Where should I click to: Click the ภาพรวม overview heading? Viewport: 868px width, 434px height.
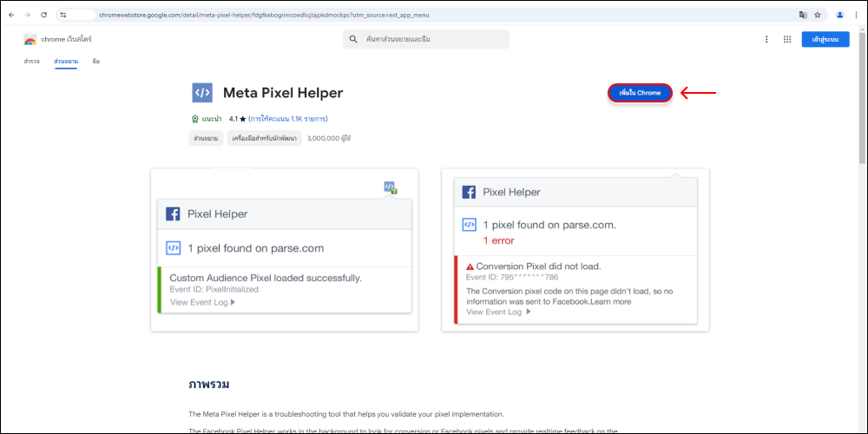208,385
